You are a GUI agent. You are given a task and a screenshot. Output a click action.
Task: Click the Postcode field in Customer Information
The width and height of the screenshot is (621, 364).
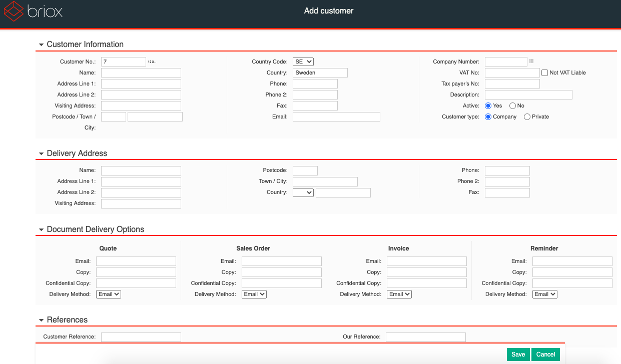[x=114, y=116]
